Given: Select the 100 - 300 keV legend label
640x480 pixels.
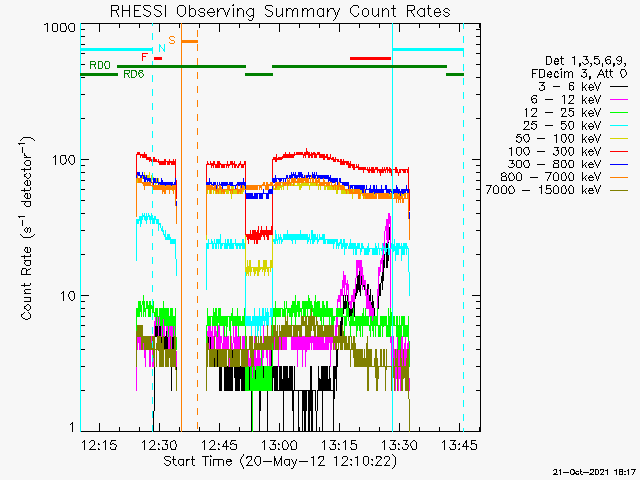Looking at the screenshot, I should [x=555, y=151].
